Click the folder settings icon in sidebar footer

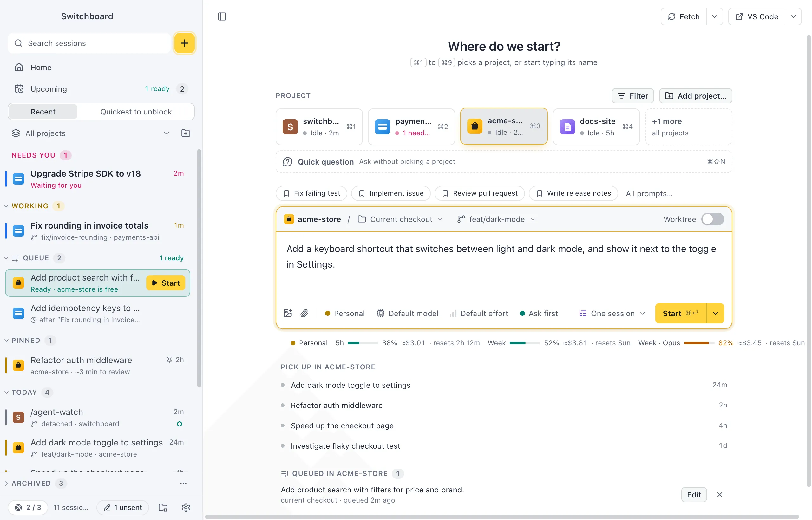[163, 507]
